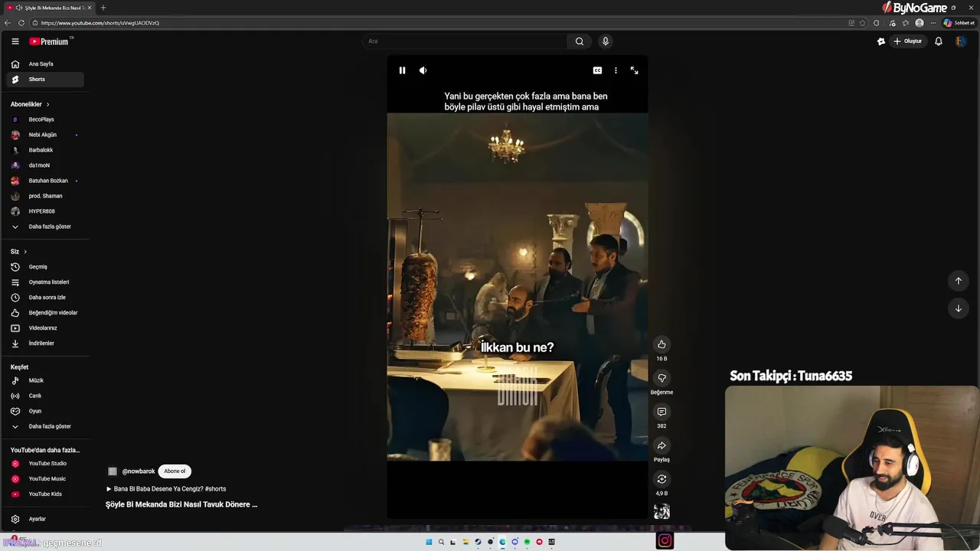Go to YouTube Premium home logo
Screen dimensions: 980x551
[50, 41]
